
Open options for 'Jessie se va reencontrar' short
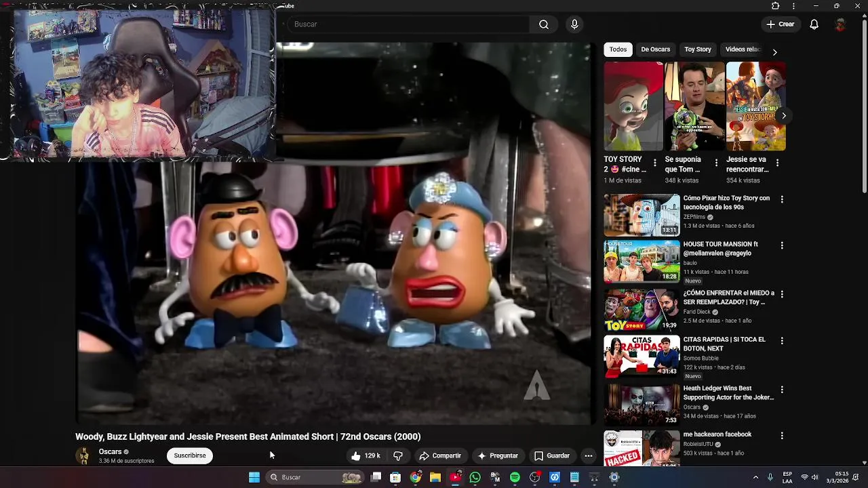pyautogui.click(x=777, y=163)
